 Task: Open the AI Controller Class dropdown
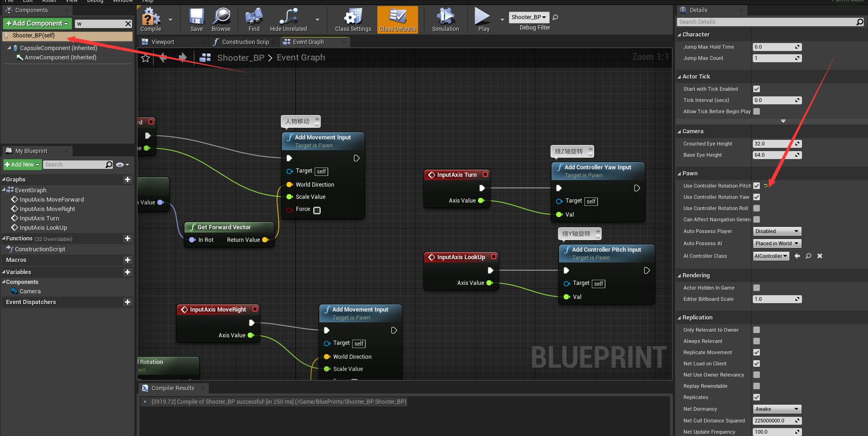(771, 256)
